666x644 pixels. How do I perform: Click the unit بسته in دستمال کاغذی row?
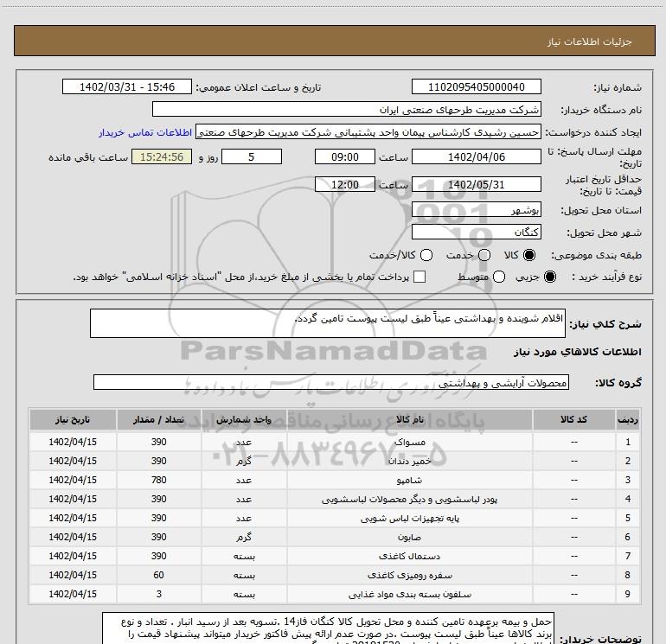pyautogui.click(x=244, y=556)
